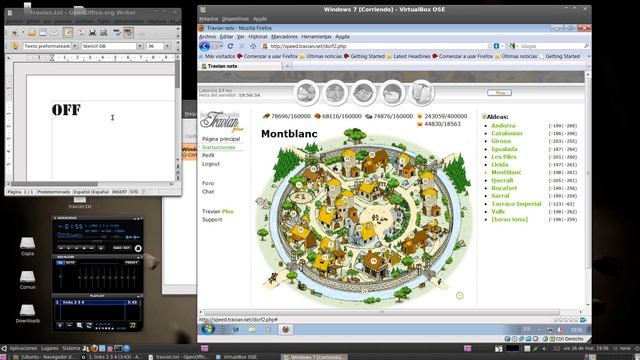640x360 pixels.
Task: Open the Marcadores menu in Firefox
Action: (x=284, y=37)
